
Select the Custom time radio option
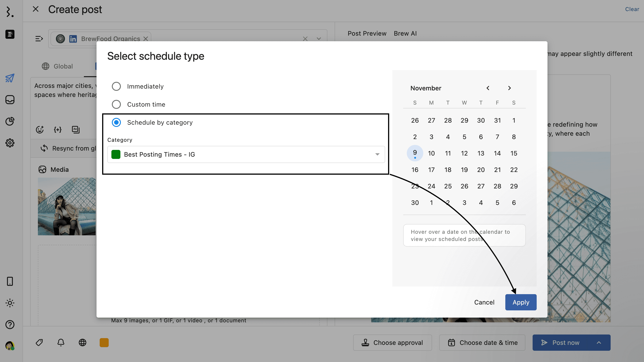tap(116, 104)
